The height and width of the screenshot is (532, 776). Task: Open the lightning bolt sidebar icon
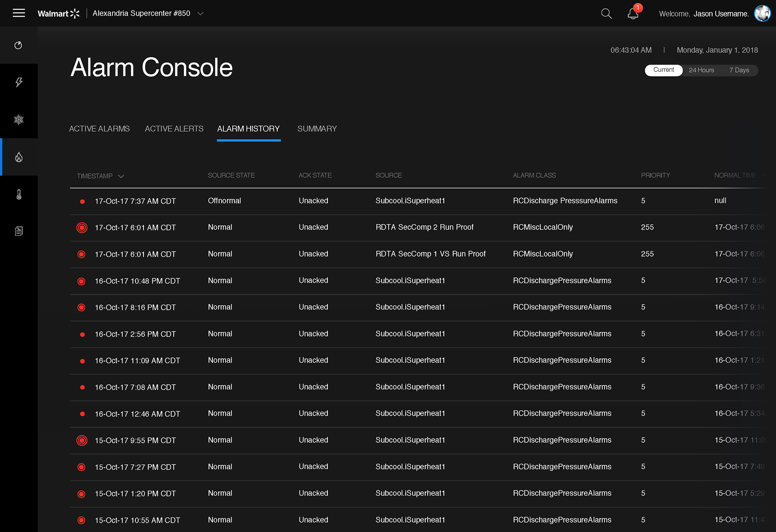tap(19, 82)
